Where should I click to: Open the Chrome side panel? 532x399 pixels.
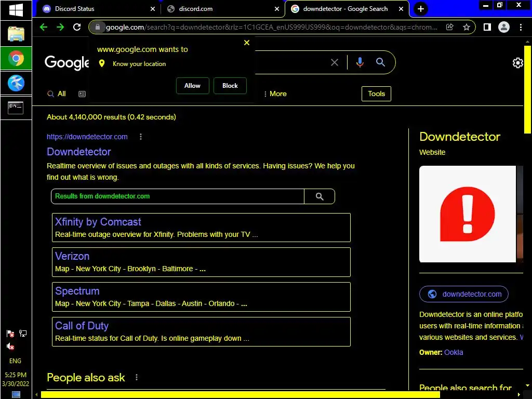[487, 27]
